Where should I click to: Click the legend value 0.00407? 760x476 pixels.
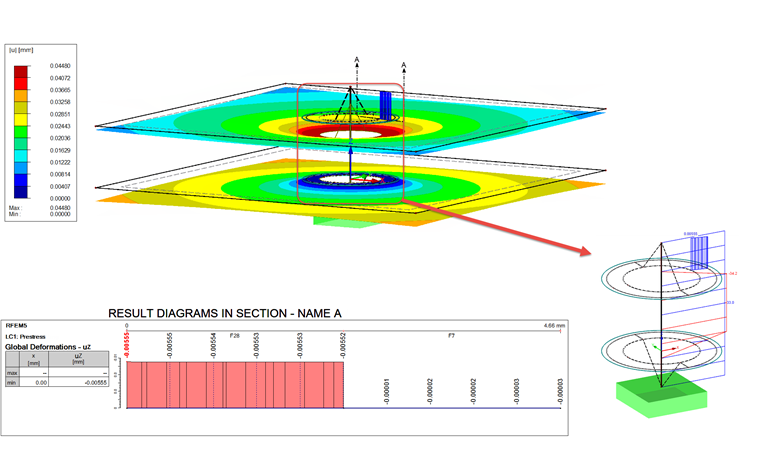60,187
